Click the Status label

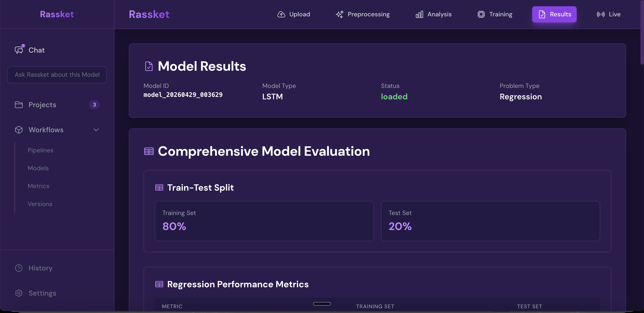390,86
